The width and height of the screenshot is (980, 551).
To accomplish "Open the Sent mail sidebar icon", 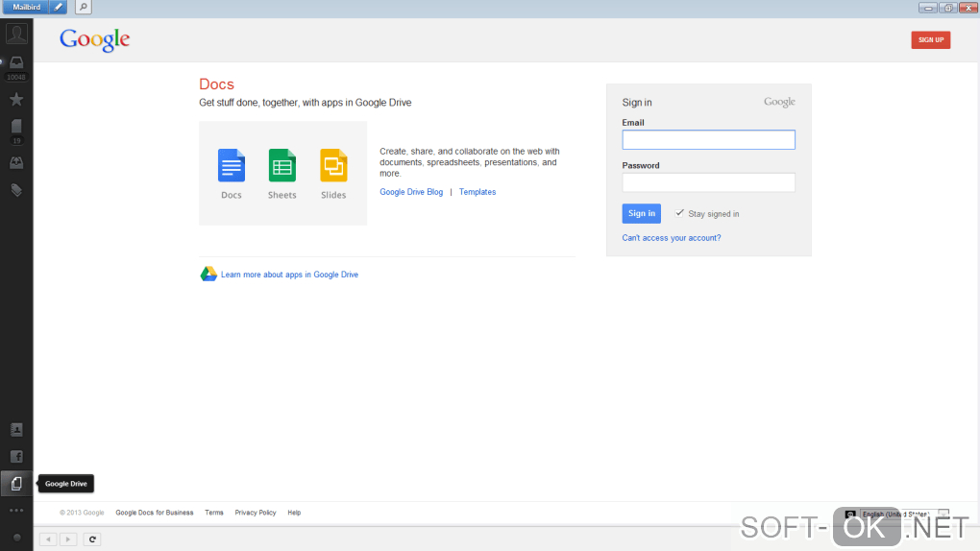I will [x=17, y=163].
